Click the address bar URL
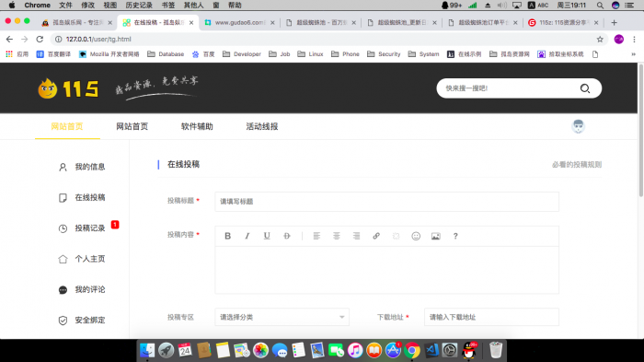The image size is (644, 362). pyautogui.click(x=98, y=39)
